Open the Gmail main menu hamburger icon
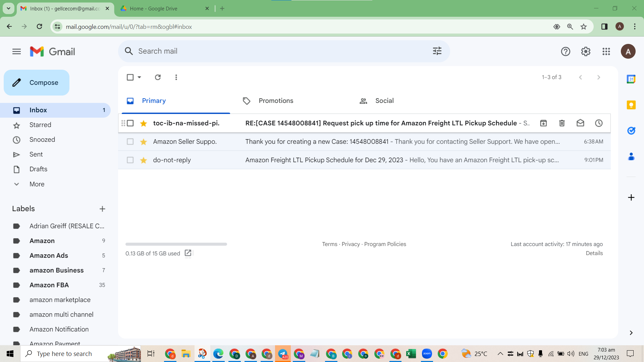The height and width of the screenshot is (362, 644). pos(16,51)
